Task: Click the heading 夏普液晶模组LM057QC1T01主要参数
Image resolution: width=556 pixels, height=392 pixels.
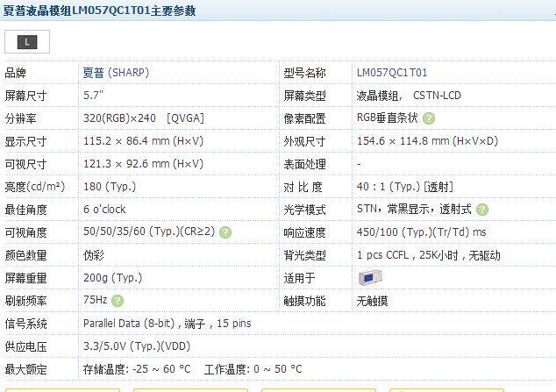Action: click(x=99, y=11)
